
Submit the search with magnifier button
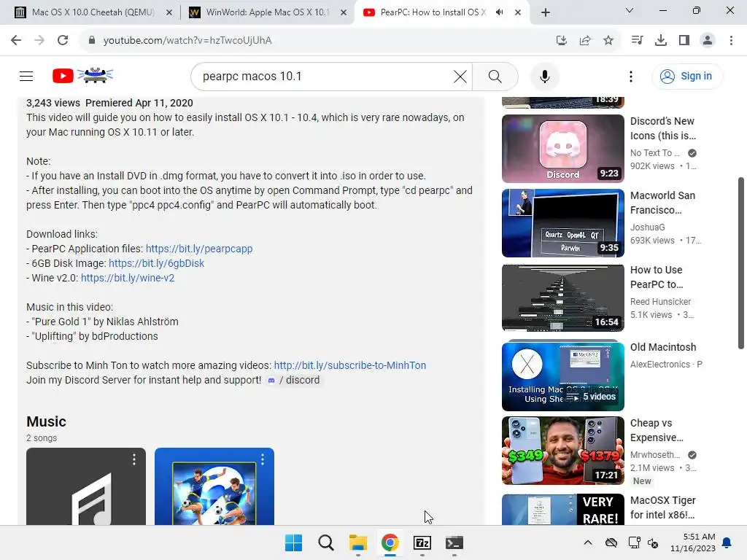point(495,76)
